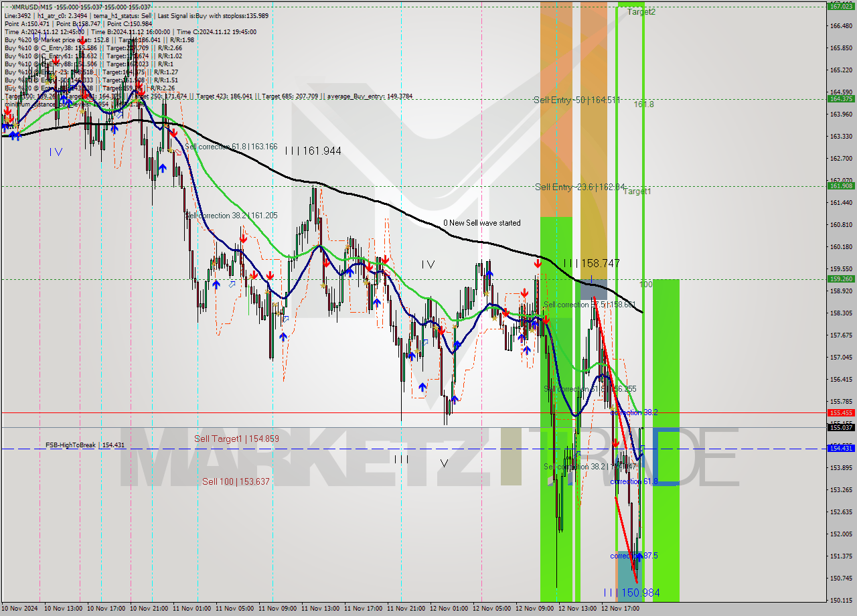Click 'FSB-HighToBreak | 154.431' label
The height and width of the screenshot is (616, 857).
(x=85, y=445)
